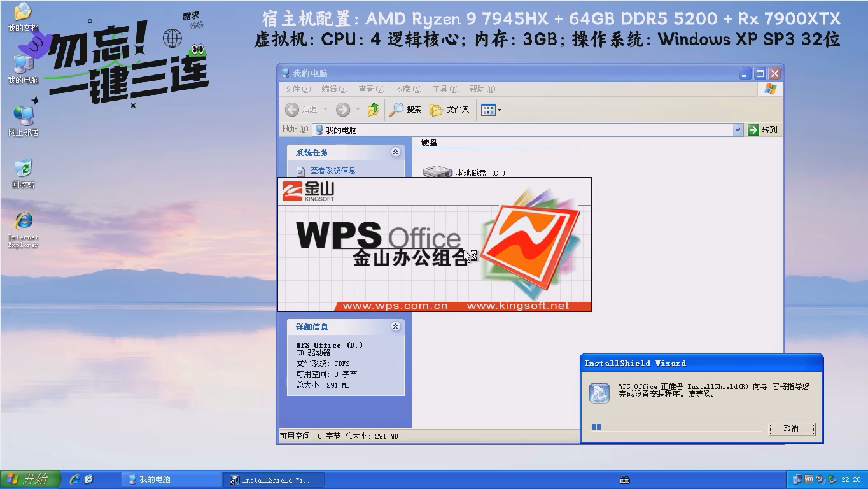Open the back history dropdown arrow
This screenshot has height=489, width=868.
pyautogui.click(x=325, y=110)
